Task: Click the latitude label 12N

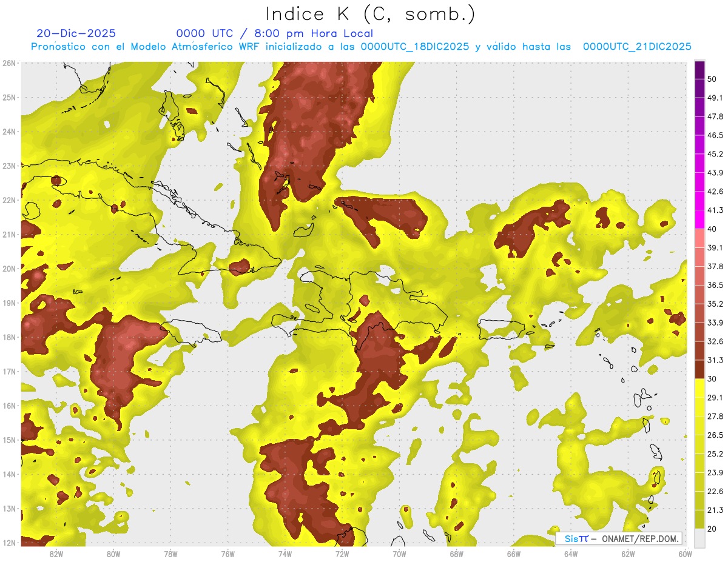Action: (x=10, y=543)
